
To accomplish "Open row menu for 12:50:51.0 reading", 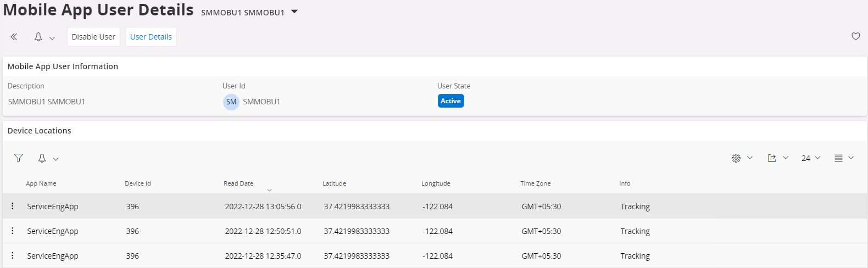I will pos(13,231).
